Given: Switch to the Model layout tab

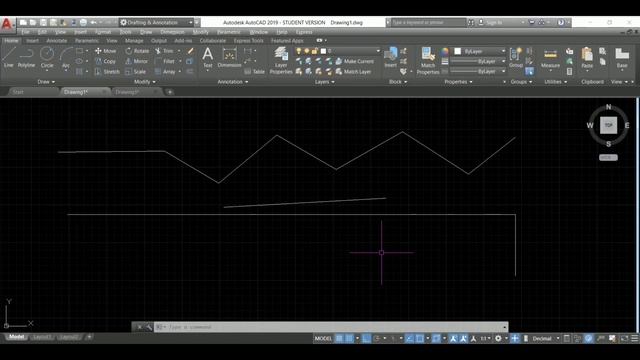Looking at the screenshot, I should point(16,337).
